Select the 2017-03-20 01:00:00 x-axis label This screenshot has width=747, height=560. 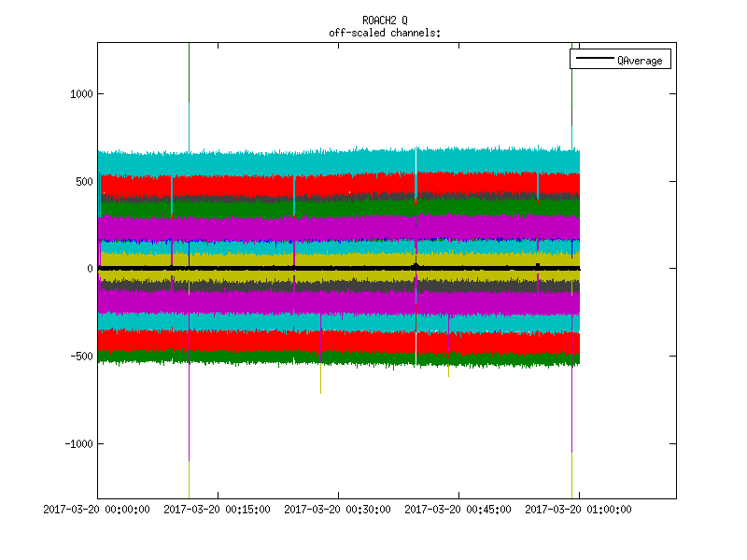pos(578,510)
